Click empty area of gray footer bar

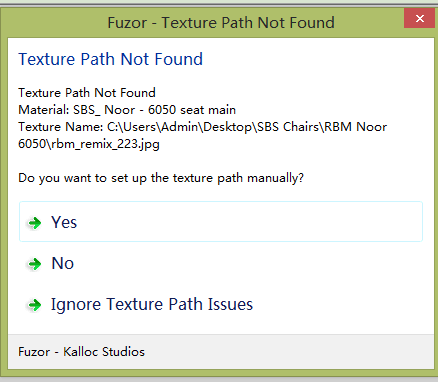[x=287, y=352]
